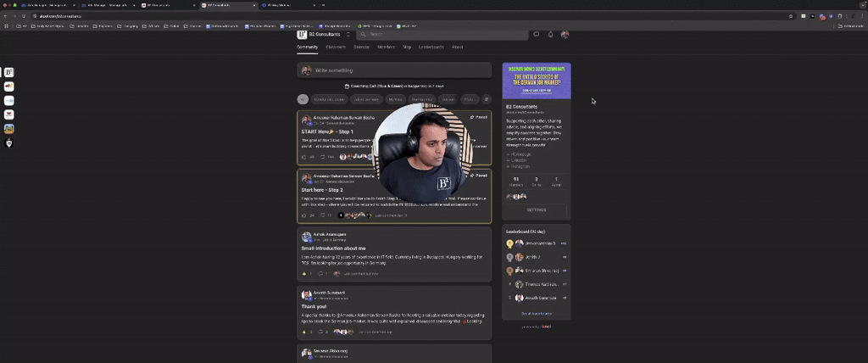Image resolution: width=868 pixels, height=363 pixels.
Task: Select the My Wins filter chip
Action: [x=395, y=99]
